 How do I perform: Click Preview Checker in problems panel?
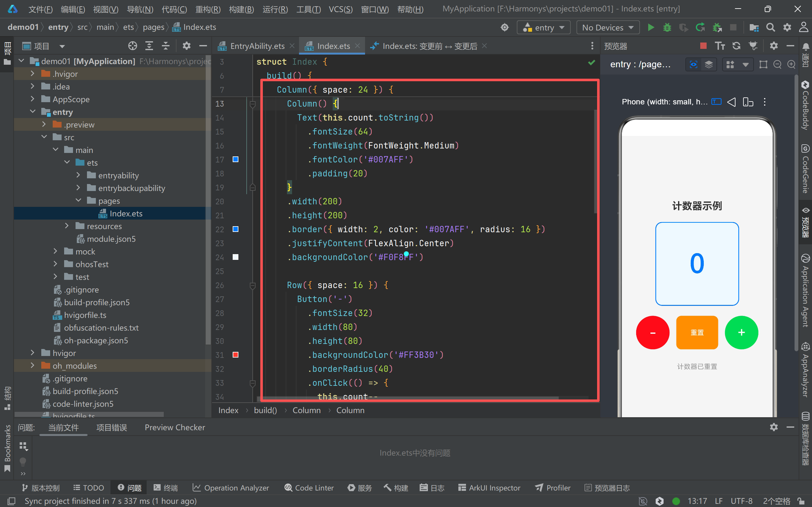pos(174,427)
